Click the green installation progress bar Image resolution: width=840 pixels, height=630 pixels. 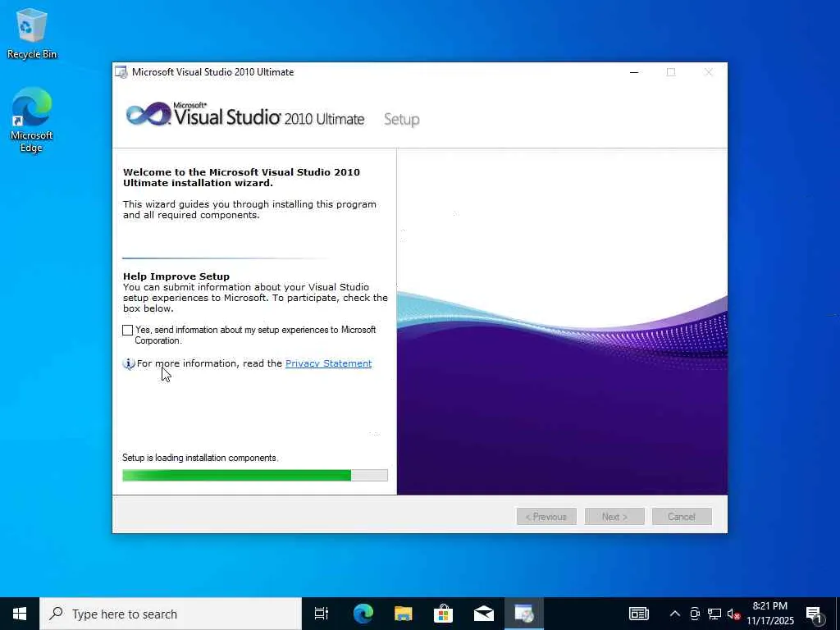click(255, 475)
